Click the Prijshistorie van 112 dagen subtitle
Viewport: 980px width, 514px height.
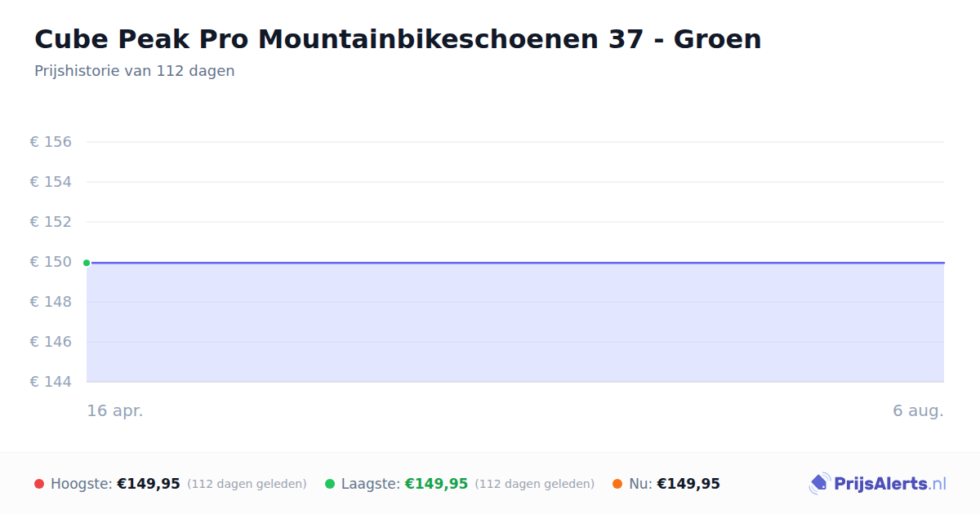(135, 71)
